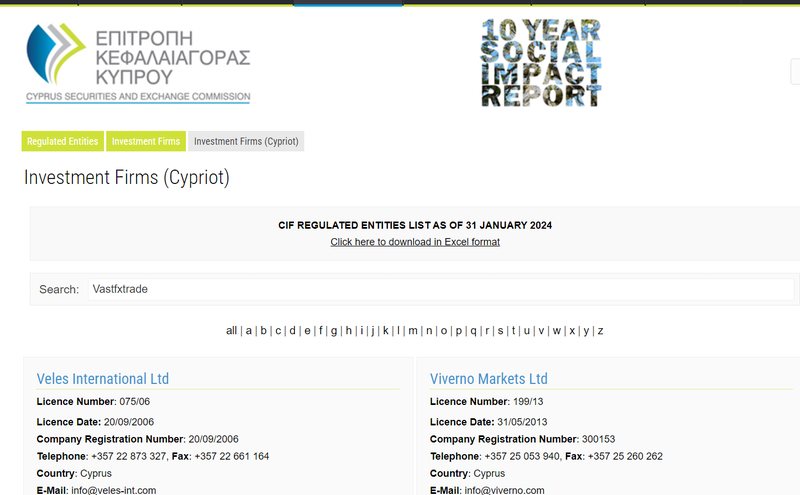Filter firms by letter y

point(586,331)
